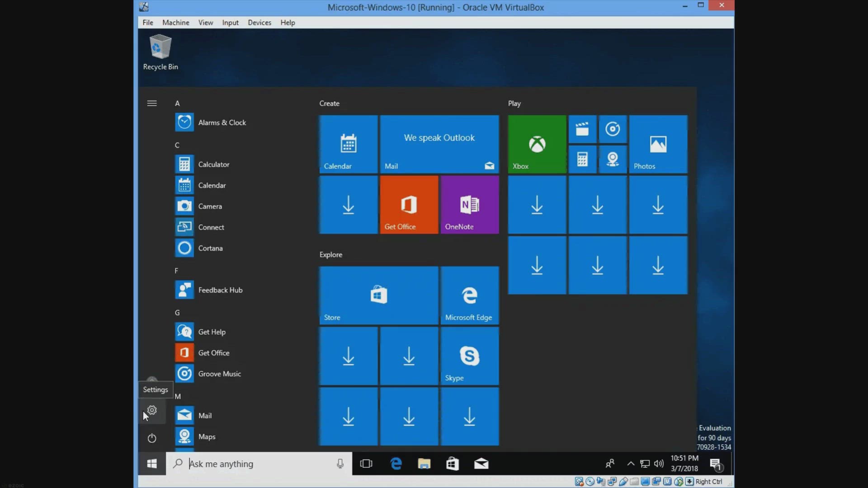Screen dimensions: 868x488
Task: Click the Windows Start button
Action: pyautogui.click(x=152, y=464)
